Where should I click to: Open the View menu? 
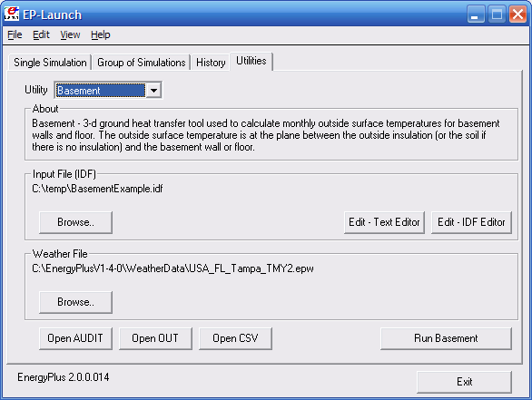70,34
